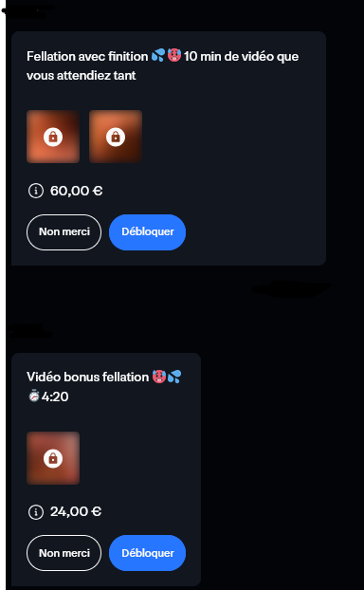Select the 4:20 duration text
This screenshot has height=590, width=364.
click(55, 396)
